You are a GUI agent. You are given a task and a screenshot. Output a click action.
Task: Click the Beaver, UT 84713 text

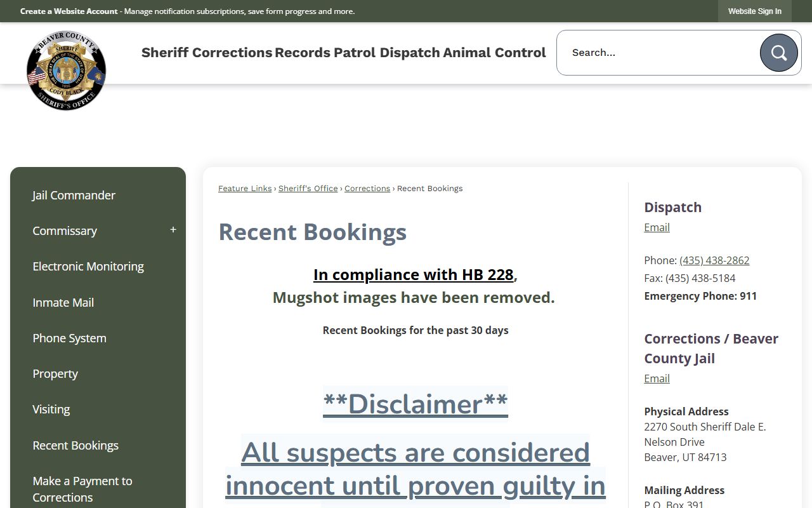(685, 457)
